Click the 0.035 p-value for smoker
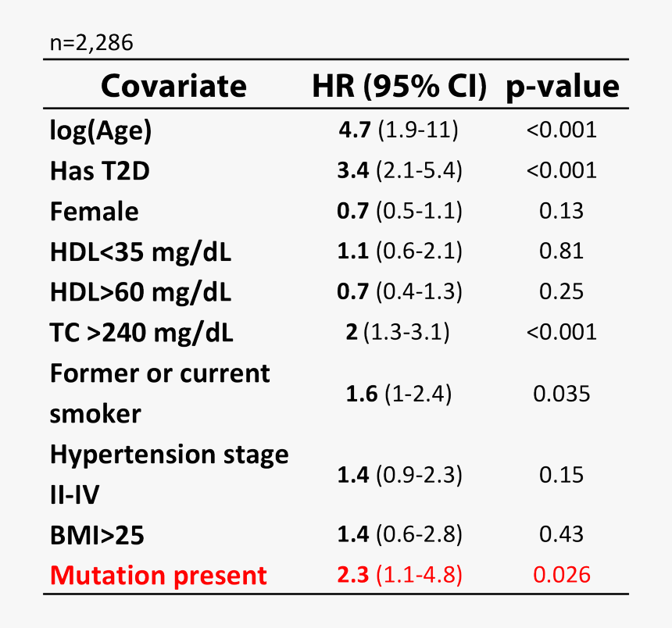672x628 pixels. point(562,394)
